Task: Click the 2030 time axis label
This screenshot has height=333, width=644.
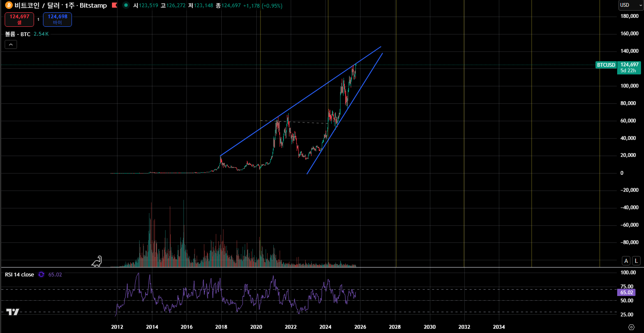Action: pyautogui.click(x=430, y=327)
